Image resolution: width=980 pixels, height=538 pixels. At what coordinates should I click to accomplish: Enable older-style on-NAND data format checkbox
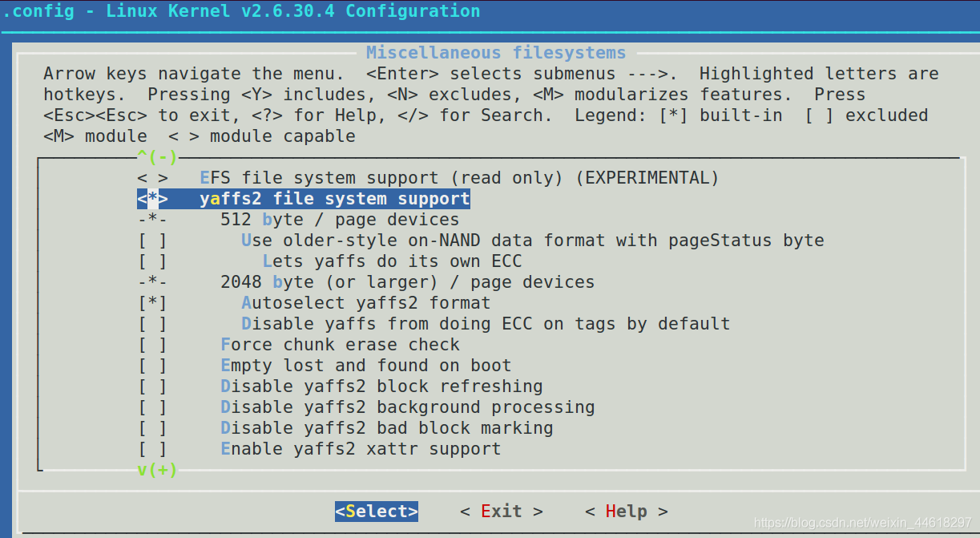pyautogui.click(x=152, y=241)
